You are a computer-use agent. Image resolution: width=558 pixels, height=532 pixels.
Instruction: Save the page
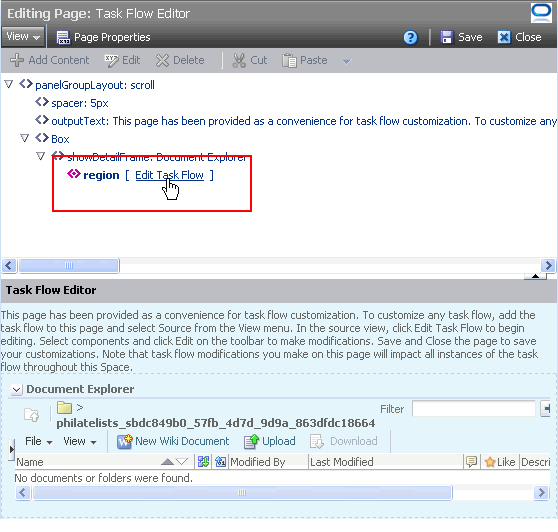[x=462, y=37]
